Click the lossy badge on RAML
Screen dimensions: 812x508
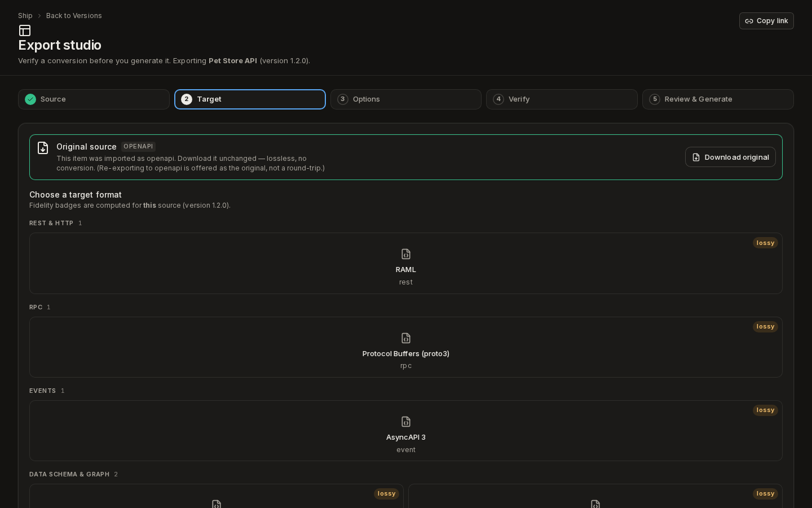(x=765, y=243)
